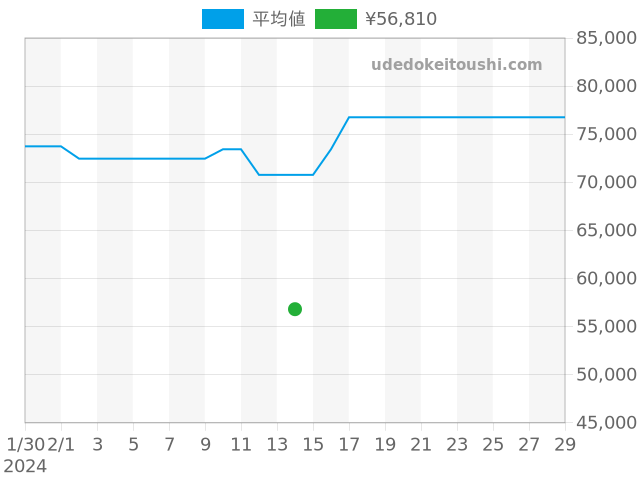Image resolution: width=640 pixels, height=480 pixels.
Task: Click the 80,000 y-axis label
Action: click(606, 86)
